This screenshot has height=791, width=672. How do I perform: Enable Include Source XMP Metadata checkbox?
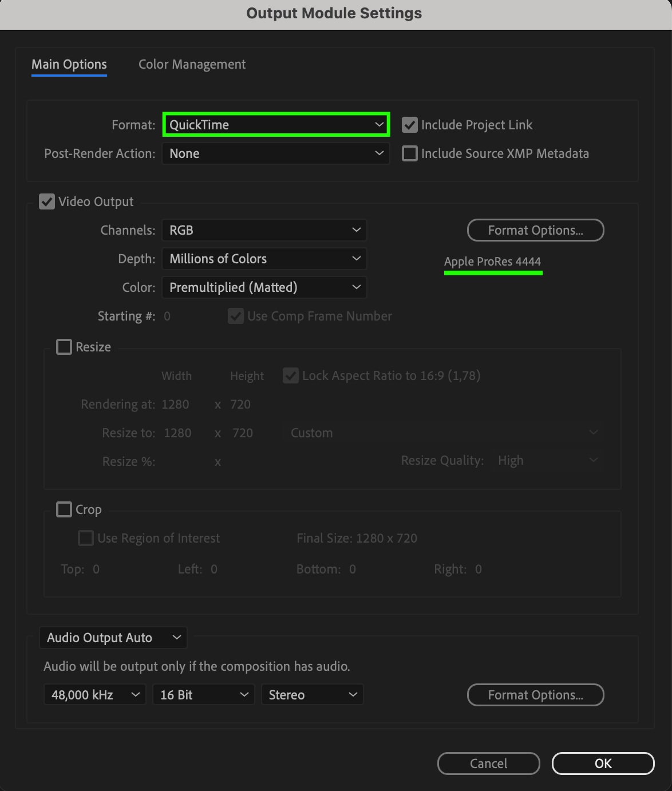coord(410,153)
